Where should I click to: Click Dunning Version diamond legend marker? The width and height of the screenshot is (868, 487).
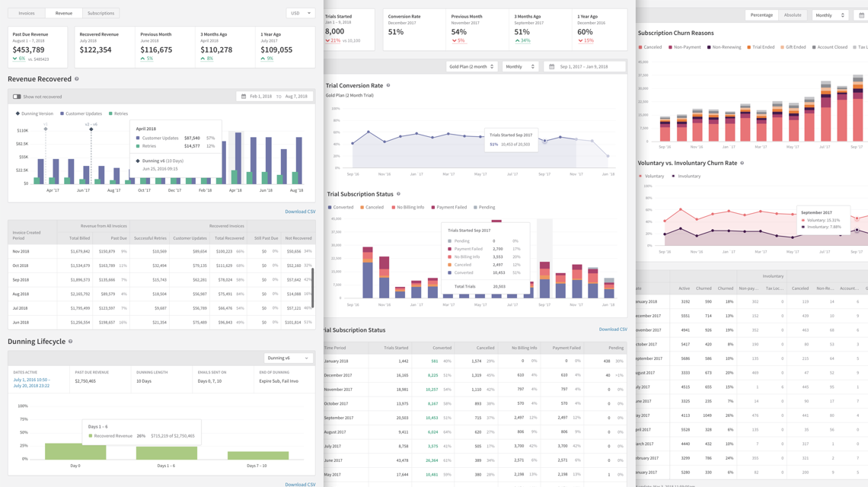18,113
